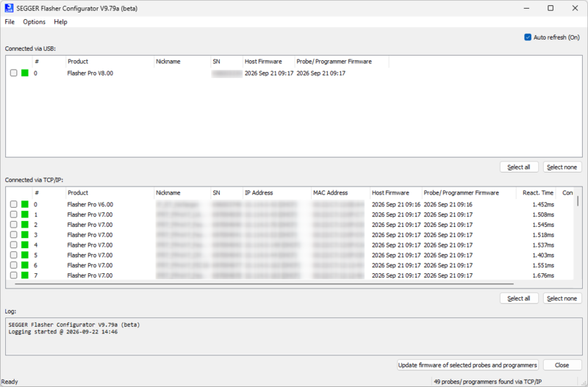The width and height of the screenshot is (588, 387).
Task: Click Select all under TCP/IP list
Action: (519, 299)
